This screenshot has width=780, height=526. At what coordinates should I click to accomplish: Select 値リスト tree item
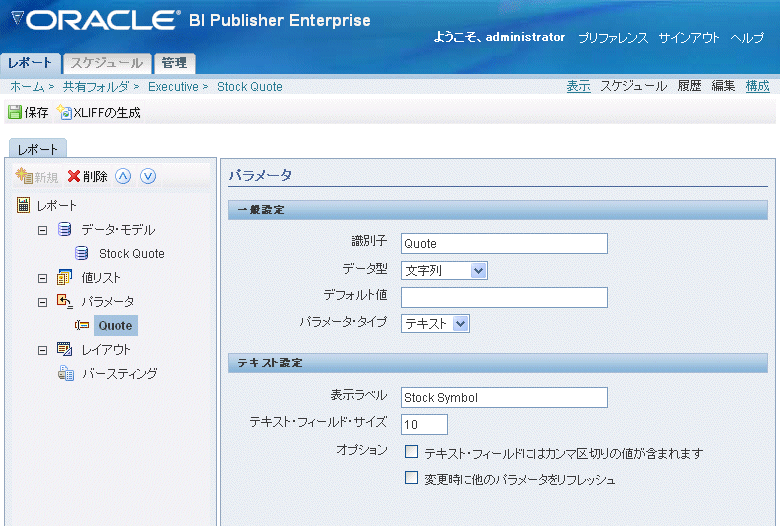tap(101, 278)
